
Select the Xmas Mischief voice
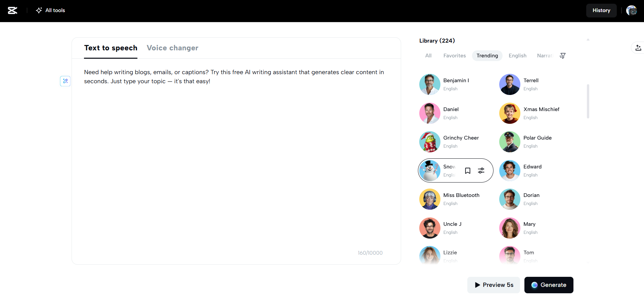(535, 113)
